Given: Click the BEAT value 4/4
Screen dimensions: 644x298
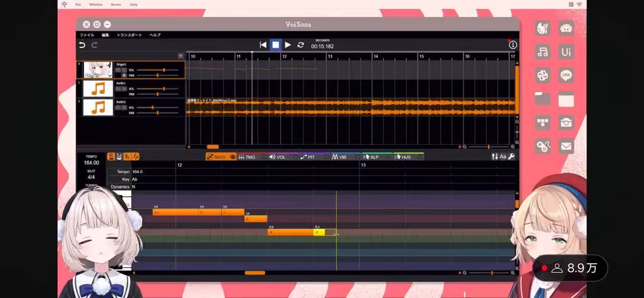Looking at the screenshot, I should point(92,177).
